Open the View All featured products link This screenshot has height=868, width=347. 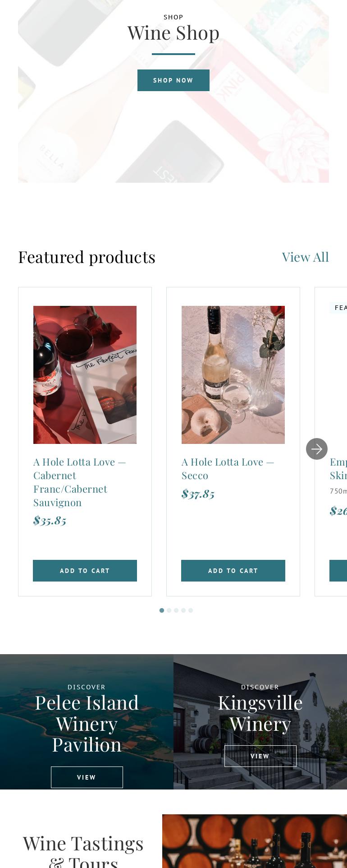[x=305, y=257]
